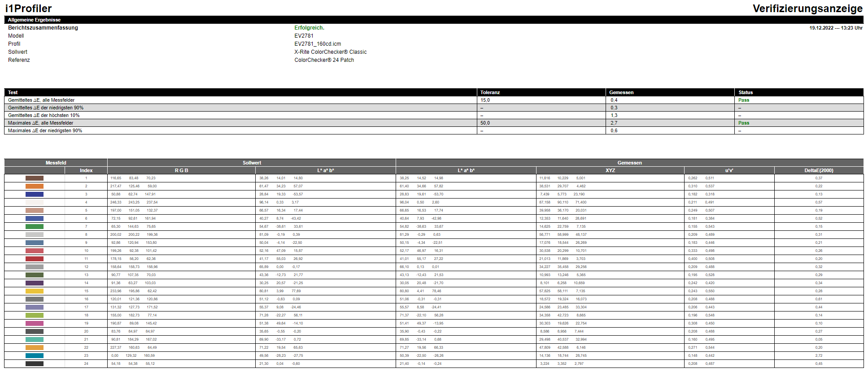Click the date 19.12.2022 --- 13:23 Uhr
Image resolution: width=868 pixels, height=372 pixels.
836,28
